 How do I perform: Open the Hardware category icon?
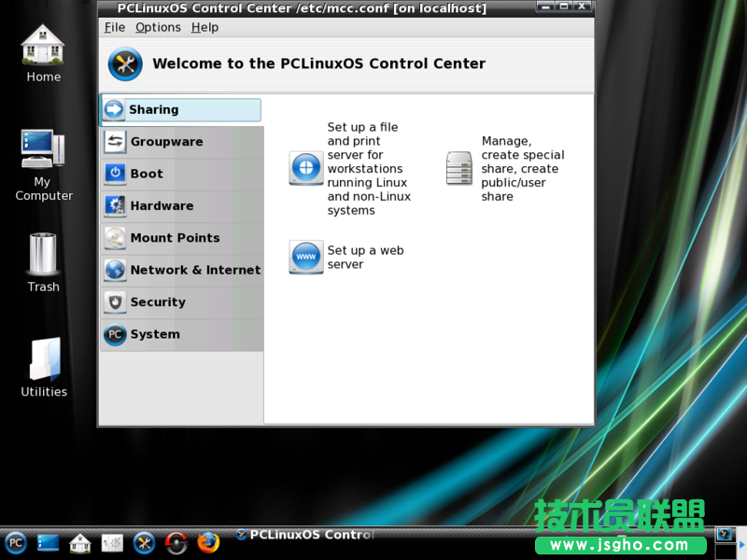115,206
